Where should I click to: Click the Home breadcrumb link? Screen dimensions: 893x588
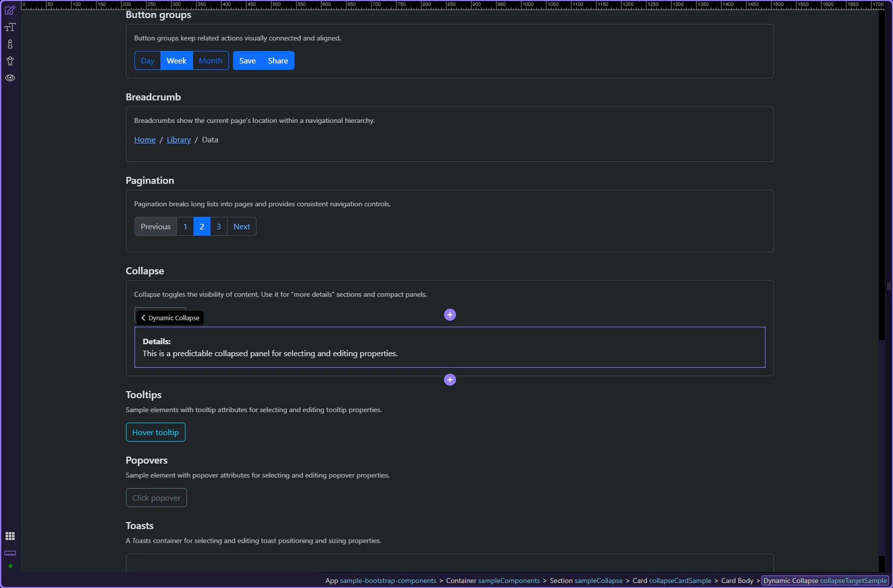[x=145, y=140]
